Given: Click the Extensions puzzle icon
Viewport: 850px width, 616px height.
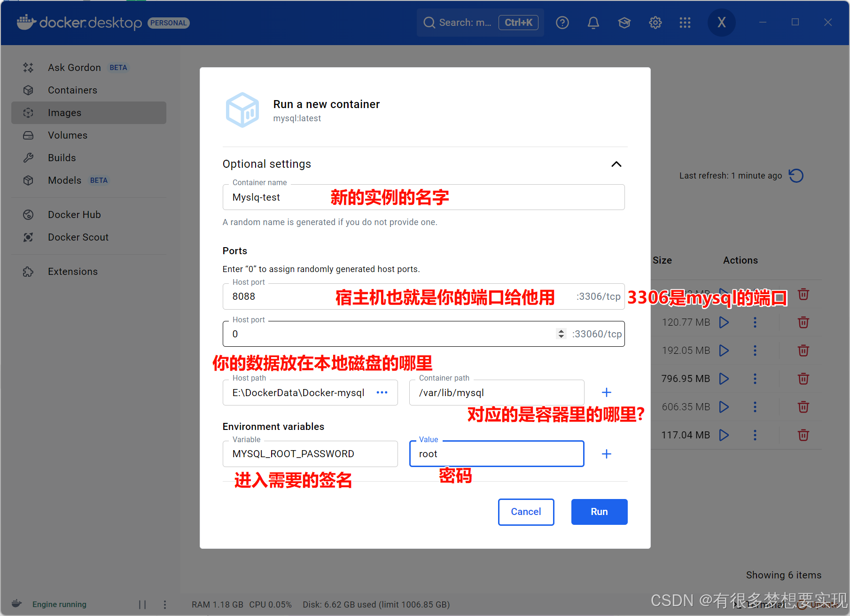Looking at the screenshot, I should coord(28,272).
